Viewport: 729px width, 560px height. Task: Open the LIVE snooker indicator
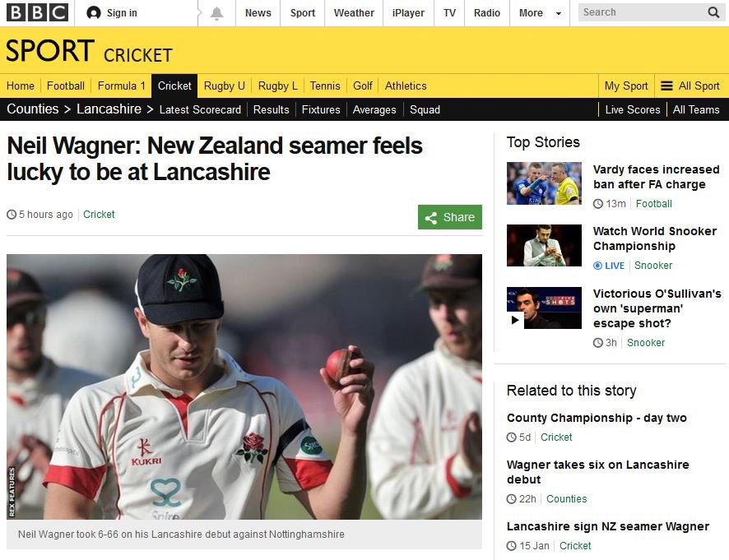(609, 266)
